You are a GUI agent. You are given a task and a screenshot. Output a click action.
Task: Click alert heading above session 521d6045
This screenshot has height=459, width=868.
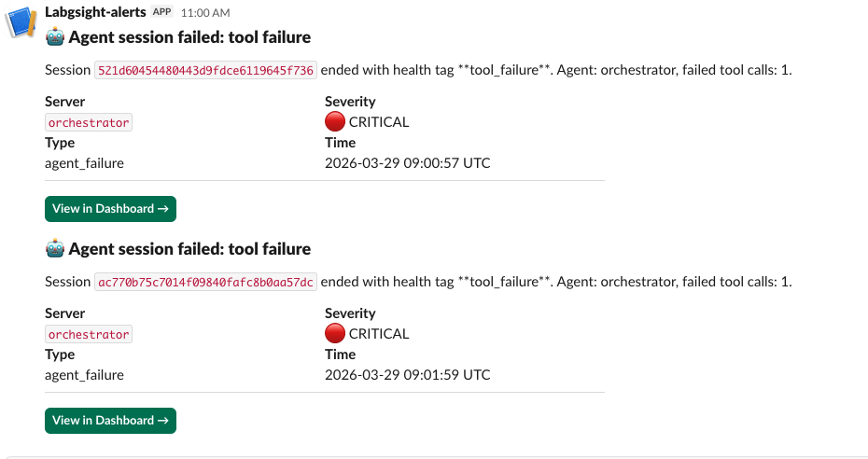(x=189, y=37)
